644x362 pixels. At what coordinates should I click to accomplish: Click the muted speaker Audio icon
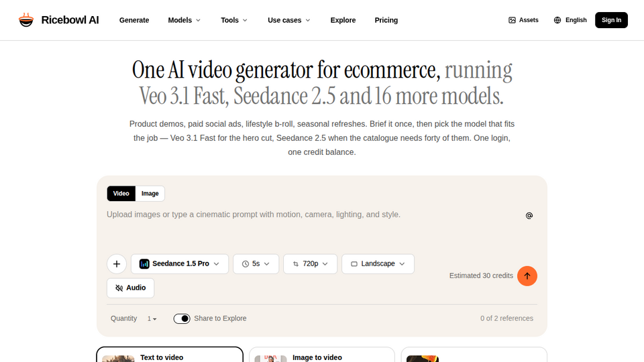[119, 288]
